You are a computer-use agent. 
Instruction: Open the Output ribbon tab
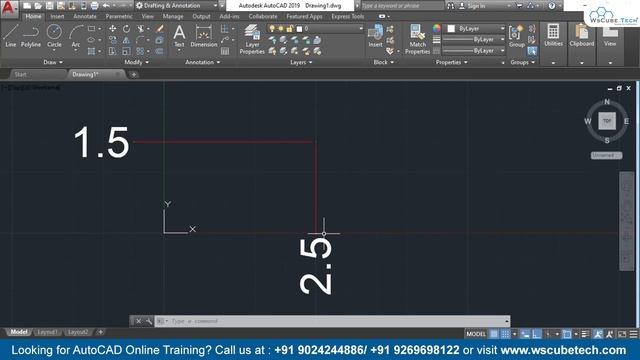coord(201,16)
